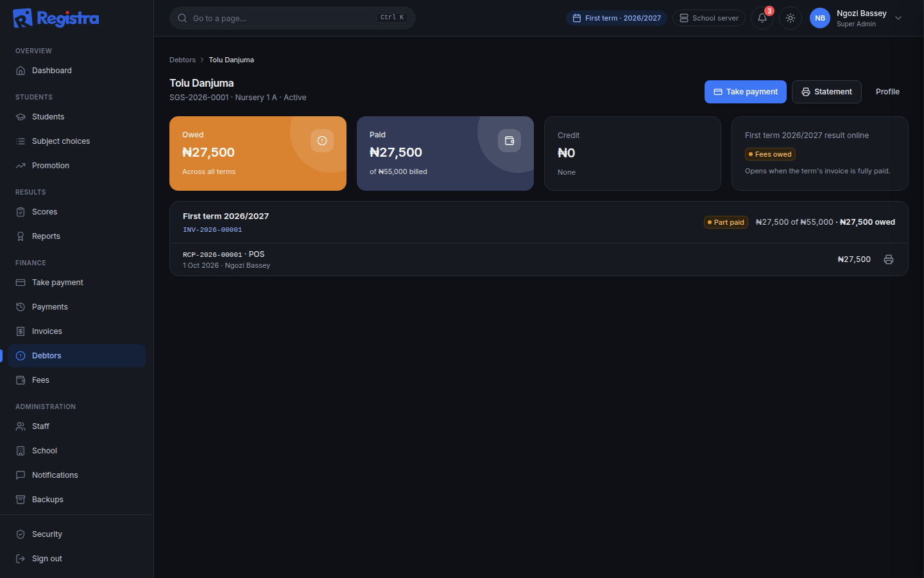Open the First term 2026/2027 term selector
The image size is (924, 578).
(x=617, y=18)
